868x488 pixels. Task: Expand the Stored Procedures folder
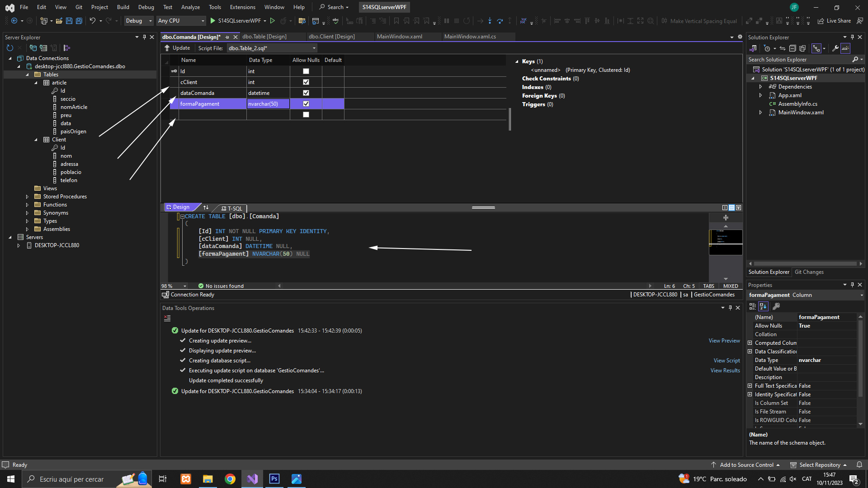coord(27,197)
